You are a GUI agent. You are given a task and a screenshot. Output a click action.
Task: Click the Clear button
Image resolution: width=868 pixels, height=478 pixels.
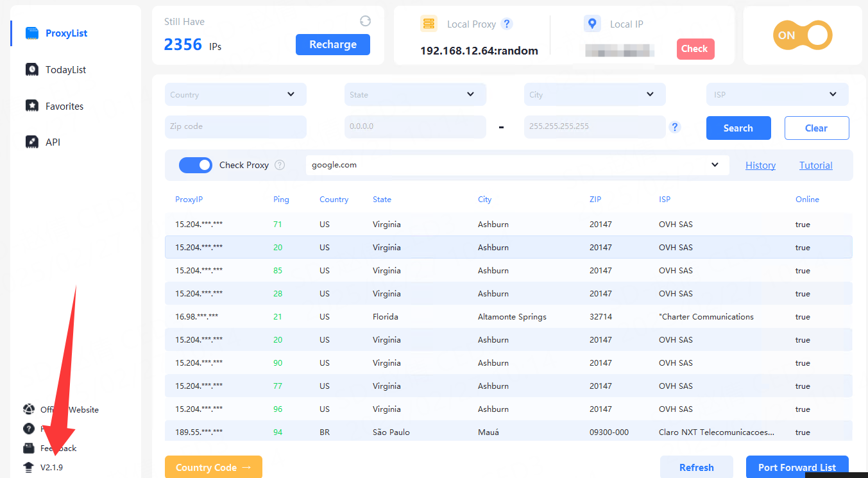tap(817, 128)
